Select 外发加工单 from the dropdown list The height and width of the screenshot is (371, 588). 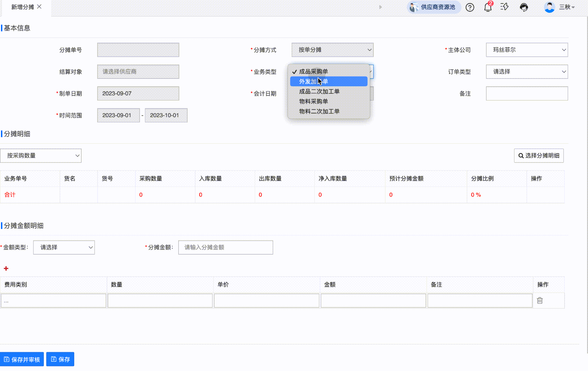pos(329,81)
